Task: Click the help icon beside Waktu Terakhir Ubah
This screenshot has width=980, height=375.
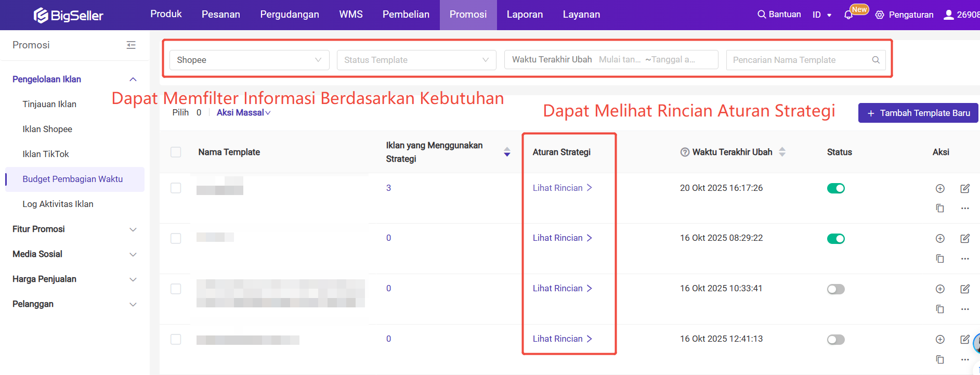Action: click(685, 152)
